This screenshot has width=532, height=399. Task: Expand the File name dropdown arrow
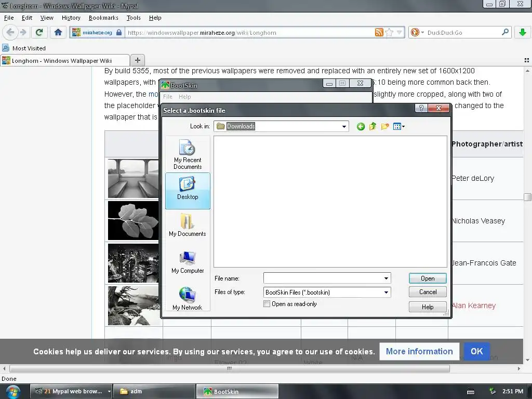pos(386,278)
